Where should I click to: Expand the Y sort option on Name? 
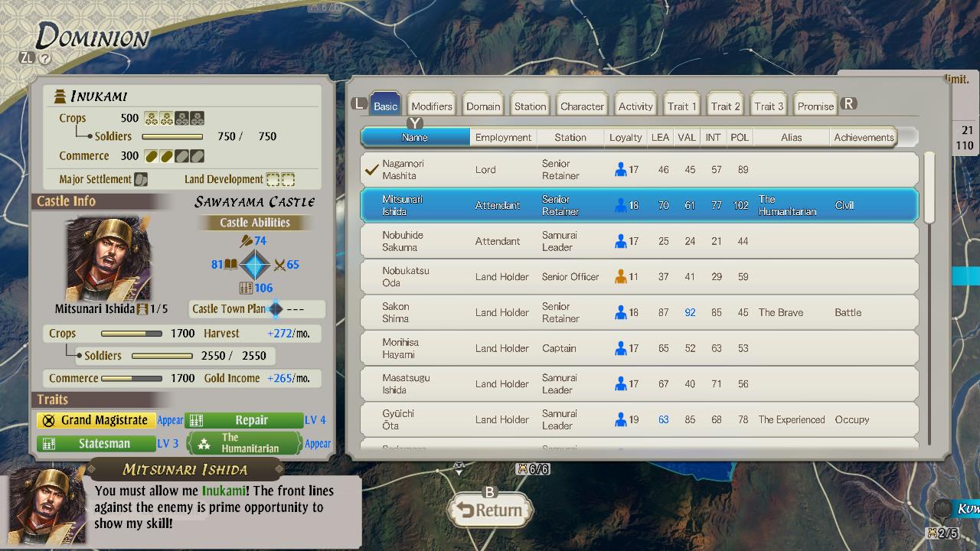point(414,122)
